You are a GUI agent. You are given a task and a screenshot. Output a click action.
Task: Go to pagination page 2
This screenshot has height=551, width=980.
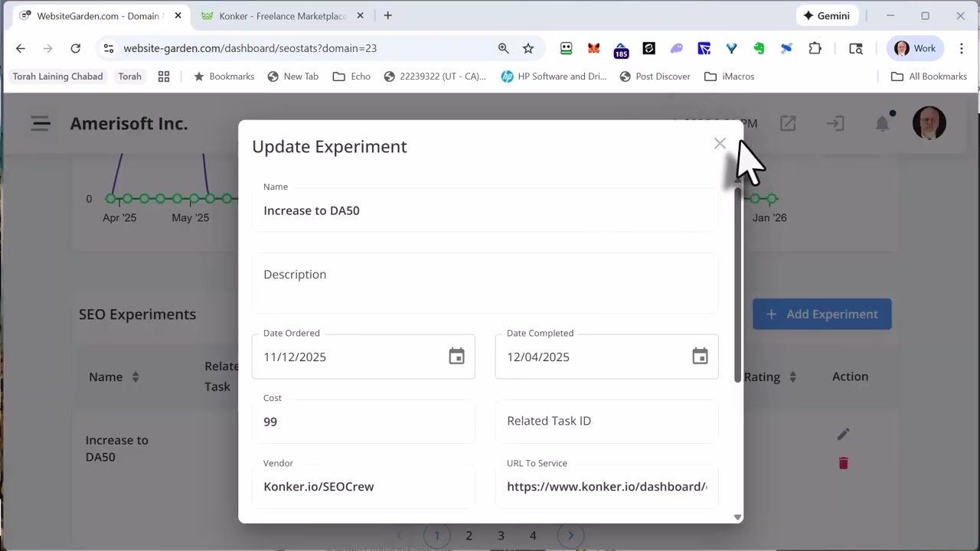tap(469, 536)
